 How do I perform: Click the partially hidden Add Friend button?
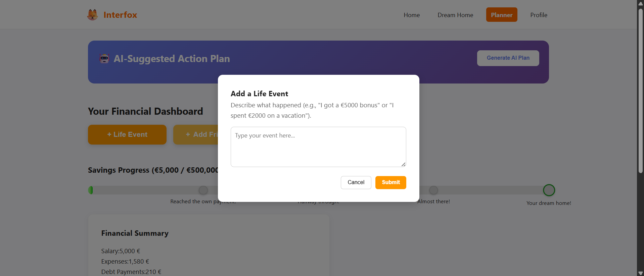[x=196, y=134]
